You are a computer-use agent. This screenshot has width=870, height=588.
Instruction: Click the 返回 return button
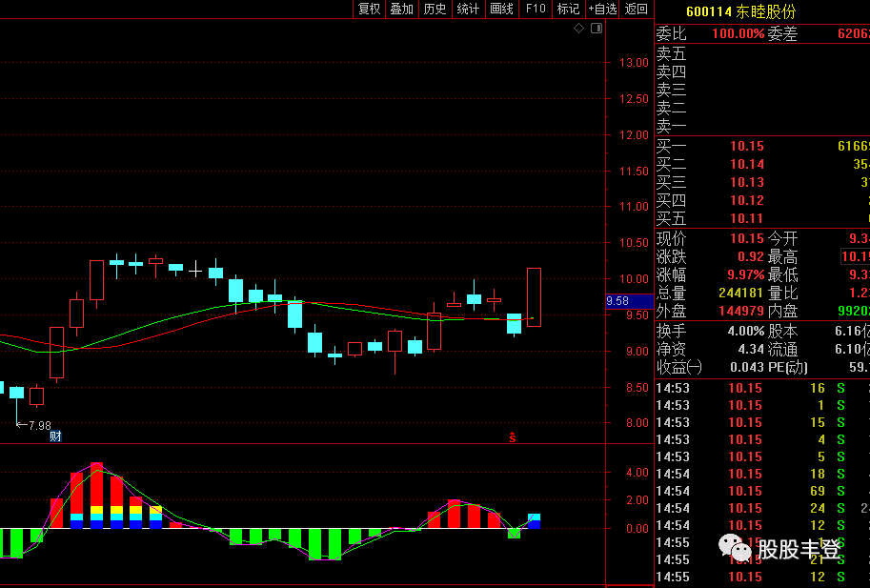click(637, 9)
